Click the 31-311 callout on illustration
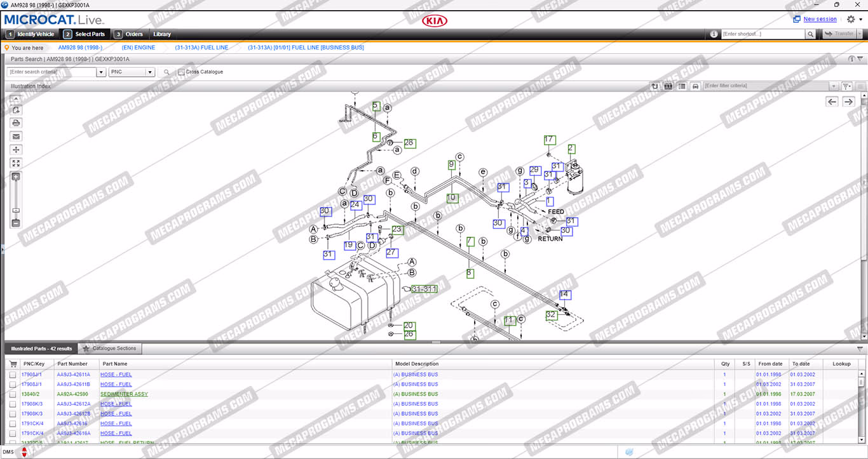This screenshot has width=868, height=459. (x=424, y=289)
